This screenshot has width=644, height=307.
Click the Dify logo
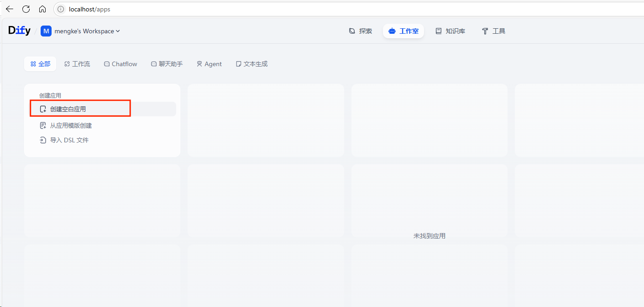point(19,31)
